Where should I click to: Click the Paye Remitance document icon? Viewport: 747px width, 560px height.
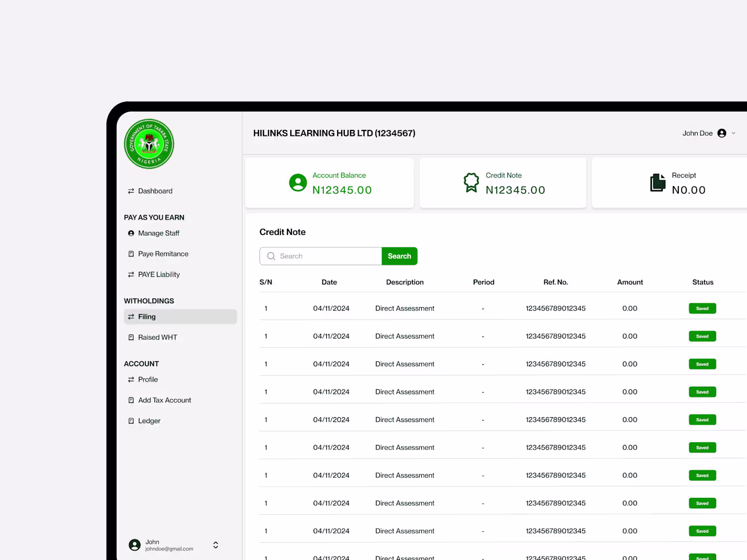click(x=131, y=254)
